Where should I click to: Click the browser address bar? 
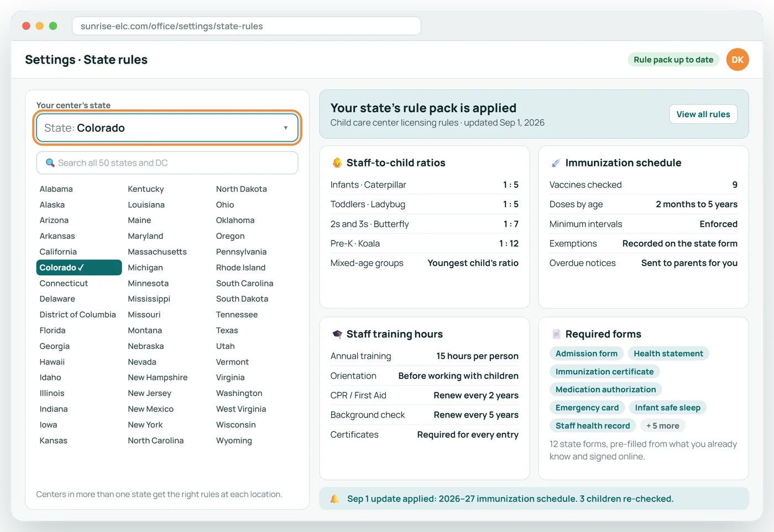247,26
